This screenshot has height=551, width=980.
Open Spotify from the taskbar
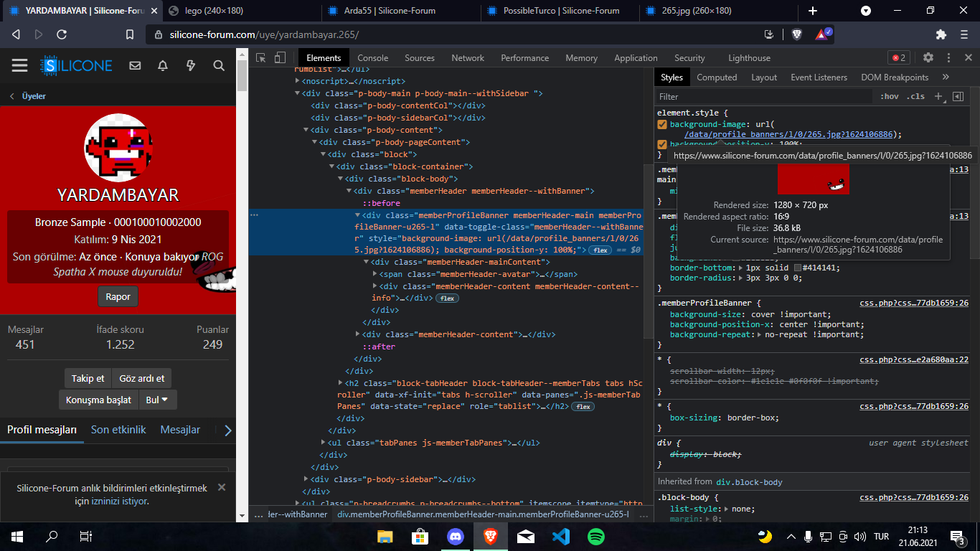[x=596, y=536]
